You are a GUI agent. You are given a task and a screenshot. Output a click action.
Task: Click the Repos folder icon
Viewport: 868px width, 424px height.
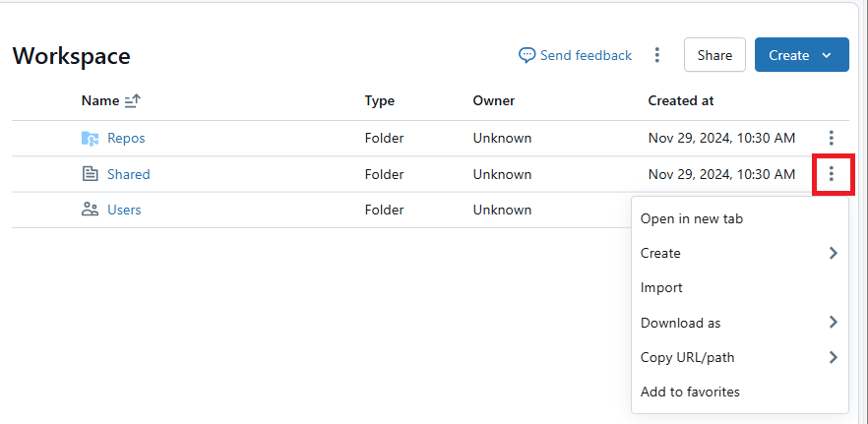pos(90,139)
